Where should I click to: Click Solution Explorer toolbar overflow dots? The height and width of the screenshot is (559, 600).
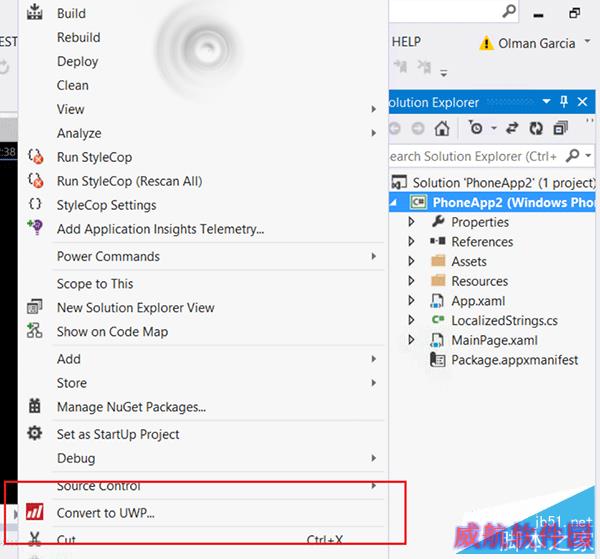pyautogui.click(x=590, y=120)
